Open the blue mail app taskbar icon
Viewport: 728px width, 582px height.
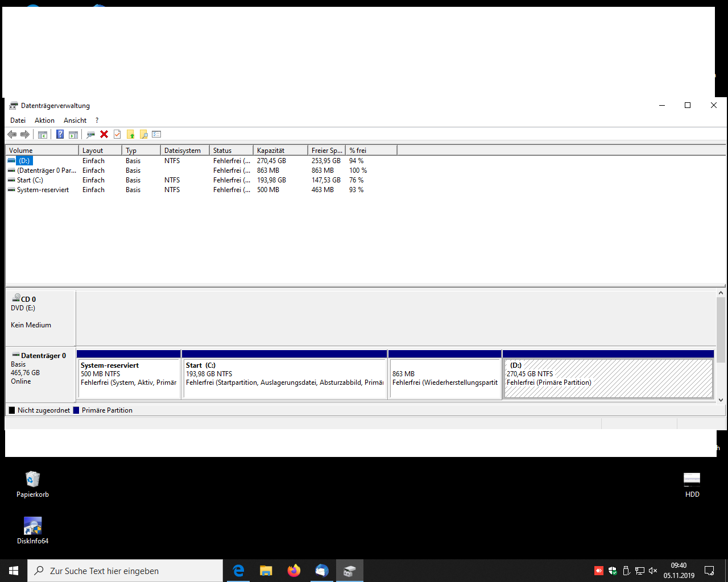[x=321, y=571]
